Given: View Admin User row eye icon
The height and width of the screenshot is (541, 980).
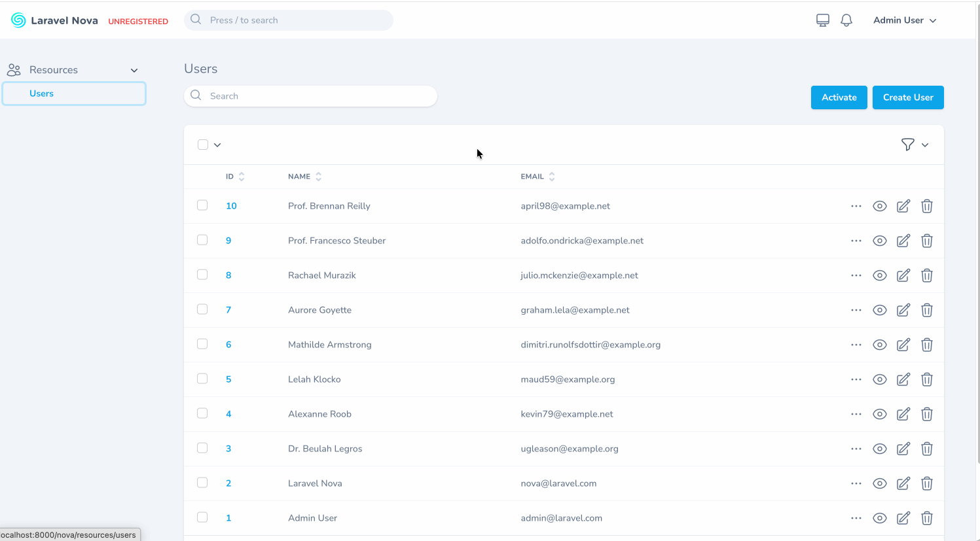Looking at the screenshot, I should point(880,518).
